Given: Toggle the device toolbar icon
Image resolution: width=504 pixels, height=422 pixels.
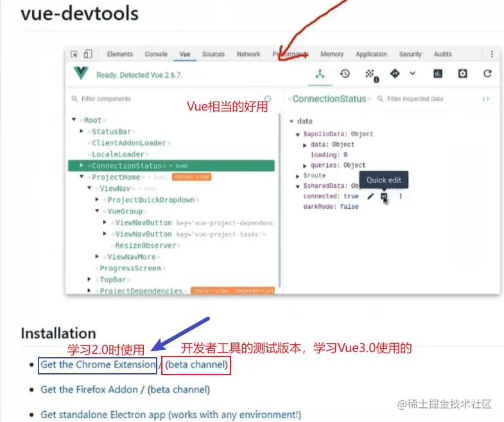Looking at the screenshot, I should coord(88,54).
